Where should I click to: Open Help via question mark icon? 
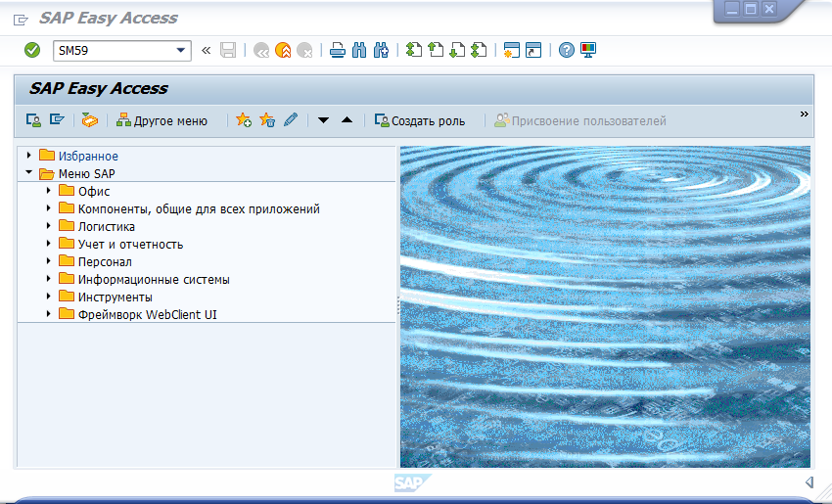[x=566, y=50]
